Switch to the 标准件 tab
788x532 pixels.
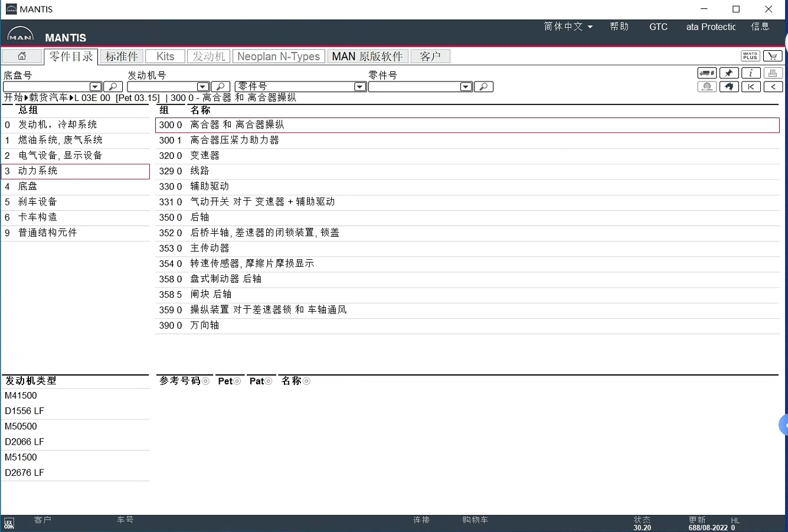tap(122, 56)
